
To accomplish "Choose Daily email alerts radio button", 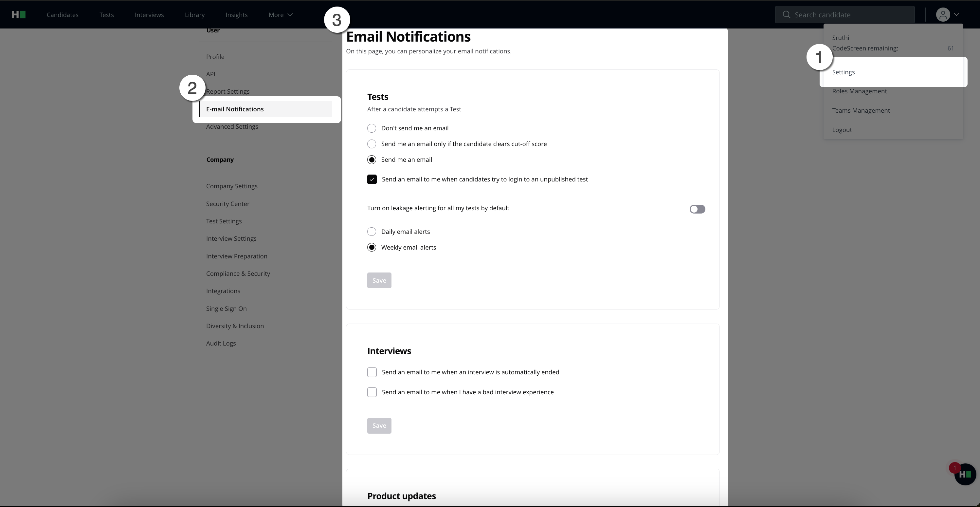I will click(372, 232).
